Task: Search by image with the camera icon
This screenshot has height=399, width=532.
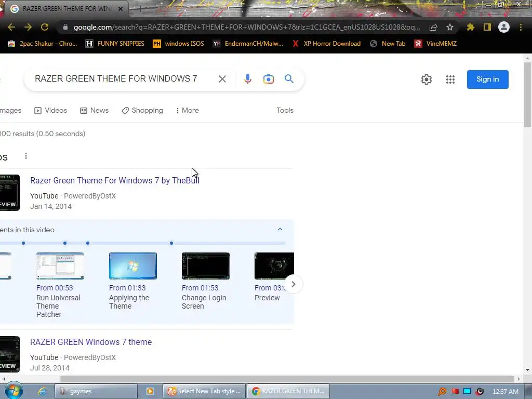Action: pyautogui.click(x=269, y=79)
